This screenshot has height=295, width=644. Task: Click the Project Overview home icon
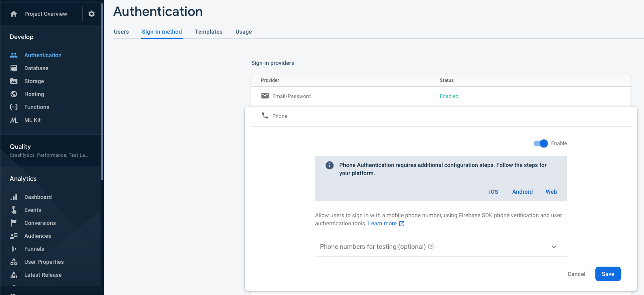click(14, 14)
